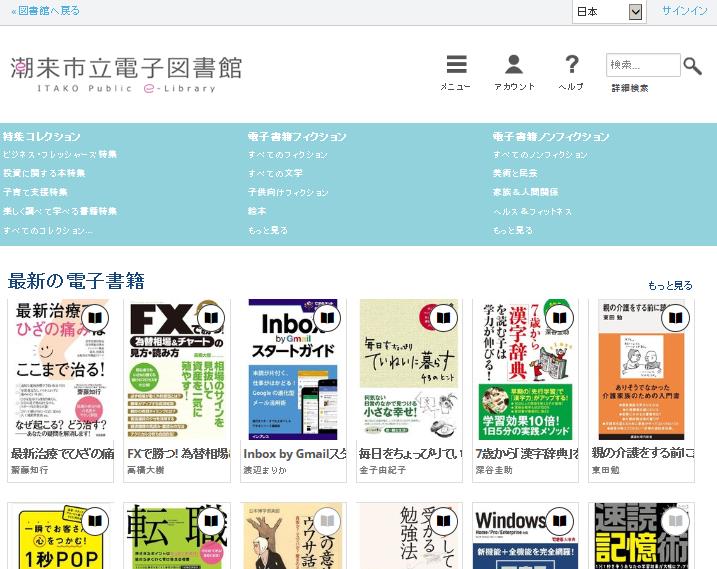Click ebook badge on 最新治療でひざの痛み cover
The image size is (717, 569).
tap(95, 317)
